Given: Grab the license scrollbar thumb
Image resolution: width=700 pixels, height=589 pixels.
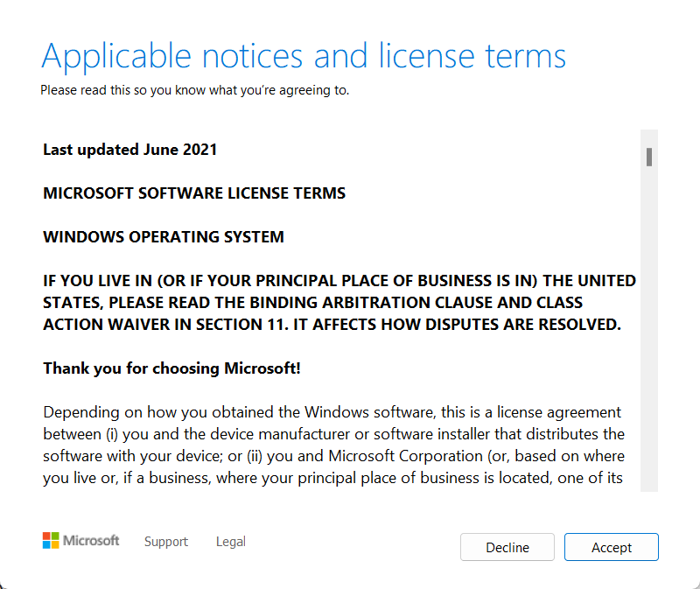Looking at the screenshot, I should point(649,158).
